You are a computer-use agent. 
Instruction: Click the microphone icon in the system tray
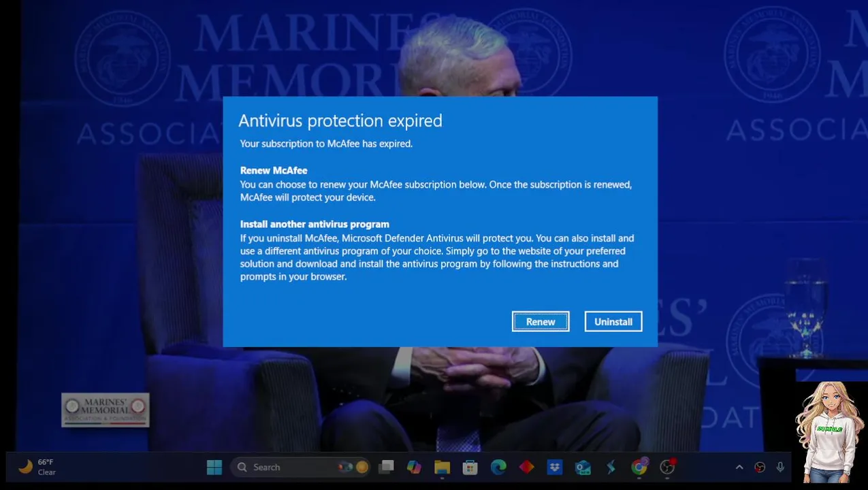tap(780, 468)
